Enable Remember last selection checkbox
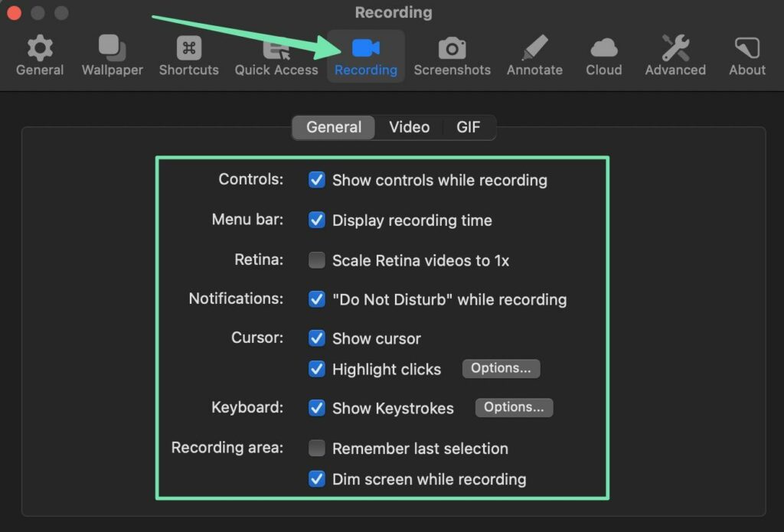Screen dimensions: 784x532 316,449
